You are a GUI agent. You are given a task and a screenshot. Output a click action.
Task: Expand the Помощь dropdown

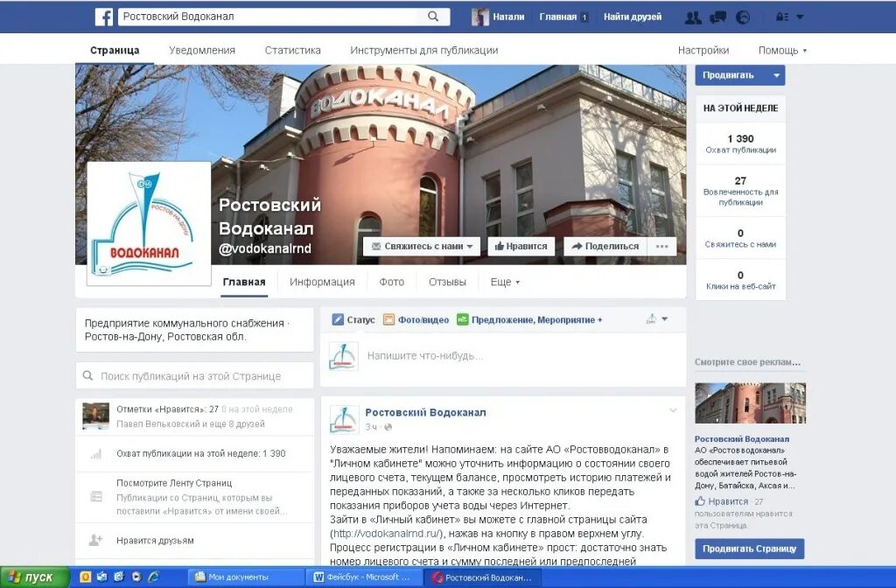point(782,50)
